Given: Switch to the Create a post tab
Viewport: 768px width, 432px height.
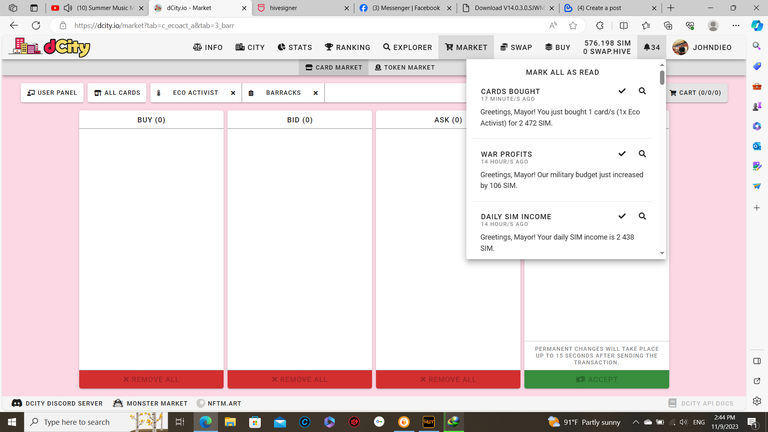Looking at the screenshot, I should pyautogui.click(x=608, y=8).
